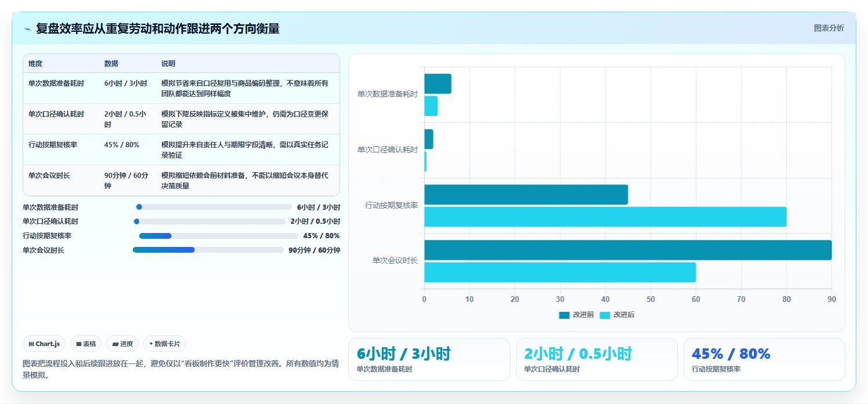Click the description starting 模拟缩短依赖会前材料

(x=245, y=181)
